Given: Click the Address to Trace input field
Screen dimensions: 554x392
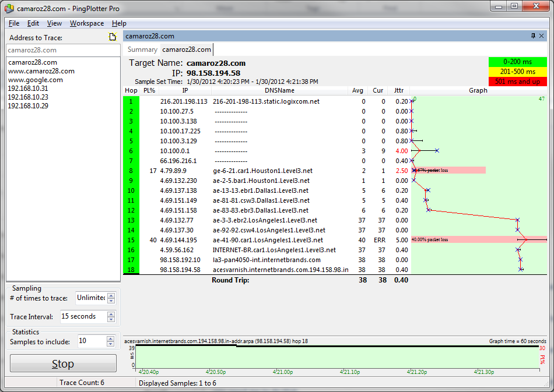Looking at the screenshot, I should point(63,50).
